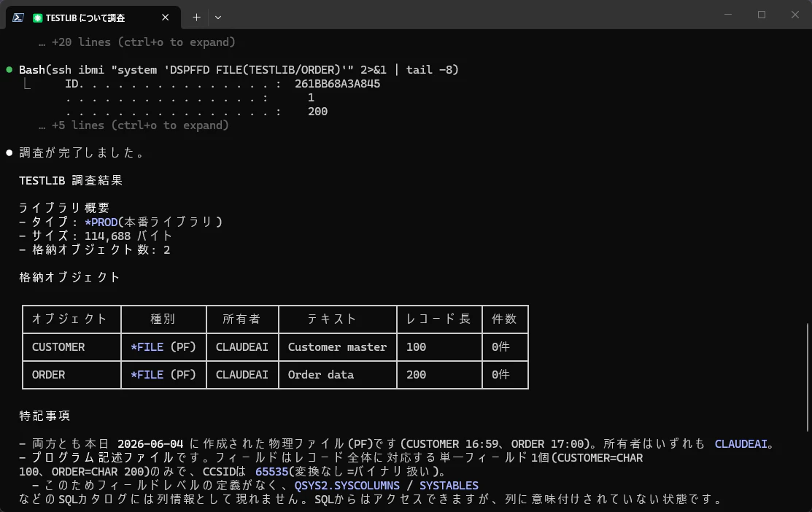Image resolution: width=812 pixels, height=512 pixels.
Task: Click *FILE (PF) in the ORDER row
Action: (x=163, y=374)
